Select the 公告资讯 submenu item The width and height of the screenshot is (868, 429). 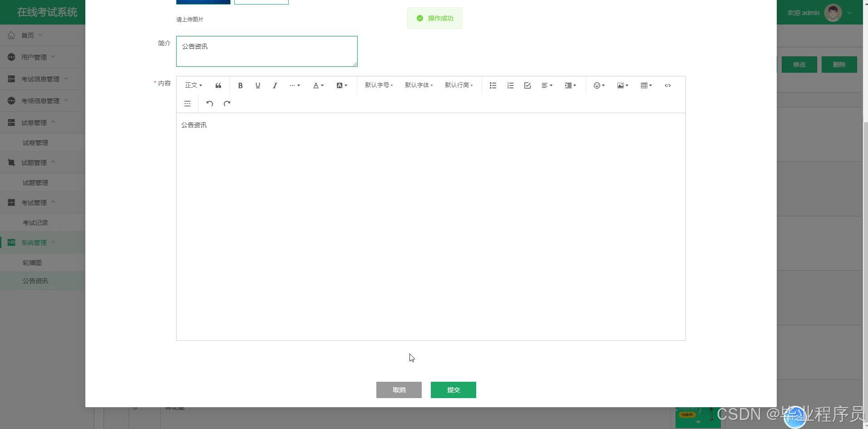tap(43, 281)
